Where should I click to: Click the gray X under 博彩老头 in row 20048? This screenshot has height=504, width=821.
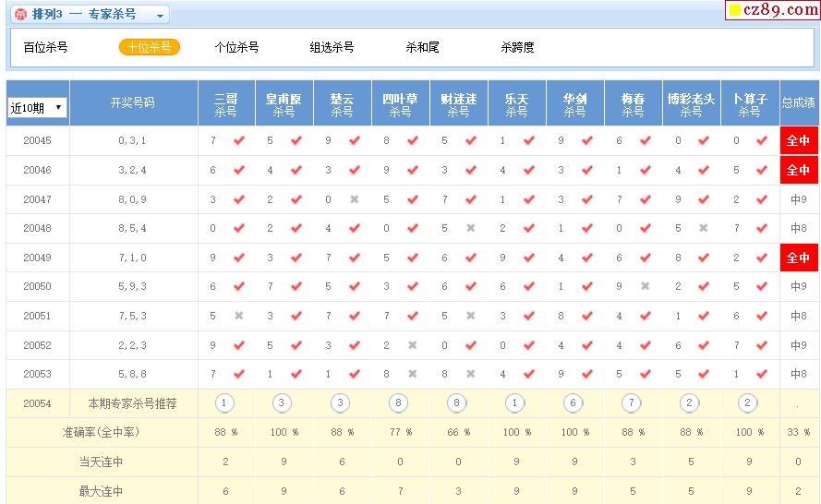(x=703, y=228)
